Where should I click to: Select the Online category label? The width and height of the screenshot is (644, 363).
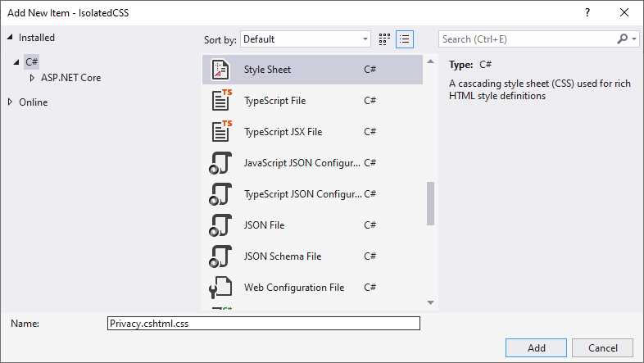click(34, 102)
